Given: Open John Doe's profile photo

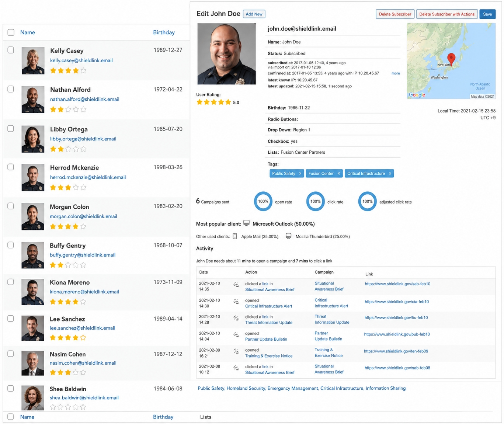Looking at the screenshot, I should click(x=226, y=54).
